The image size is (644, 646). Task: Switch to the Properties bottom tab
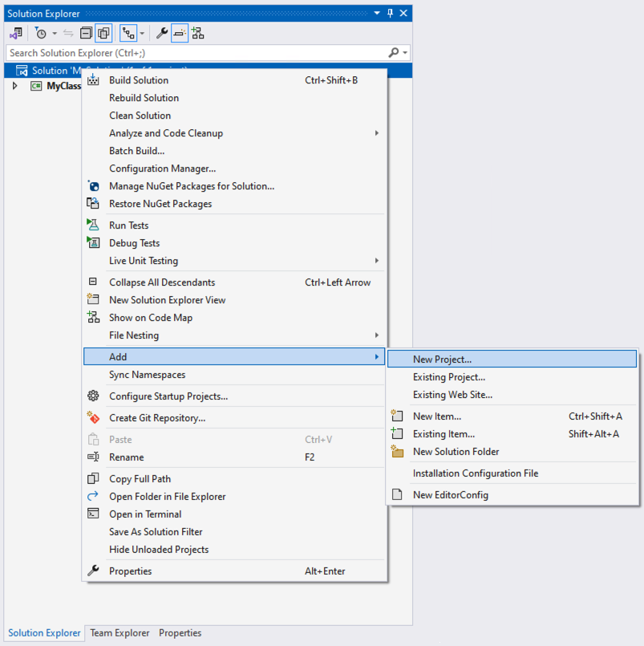[x=180, y=633]
